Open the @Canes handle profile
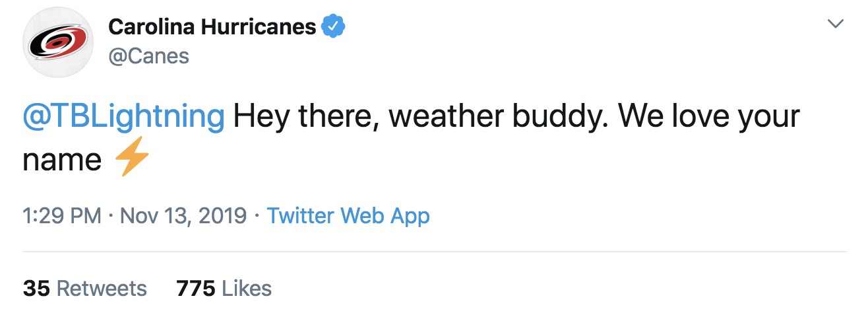 148,57
